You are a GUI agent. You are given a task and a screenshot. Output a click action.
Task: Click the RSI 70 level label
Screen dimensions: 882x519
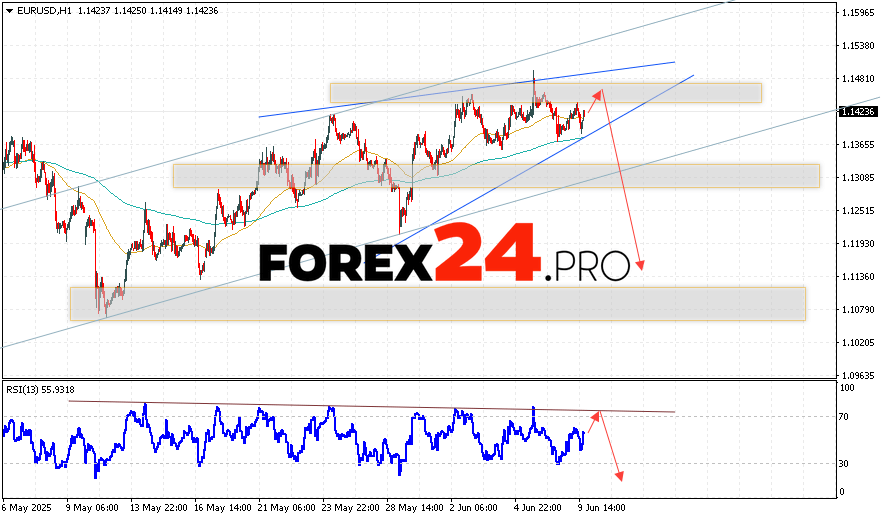pos(846,416)
